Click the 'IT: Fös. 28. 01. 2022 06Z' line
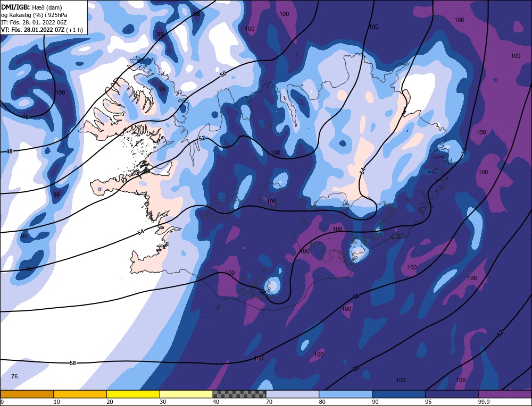 pyautogui.click(x=34, y=22)
